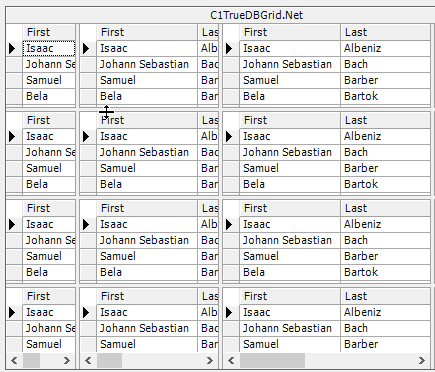Click row selector beside Samuel in bottom-right pane
The width and height of the screenshot is (435, 372).
click(x=231, y=344)
